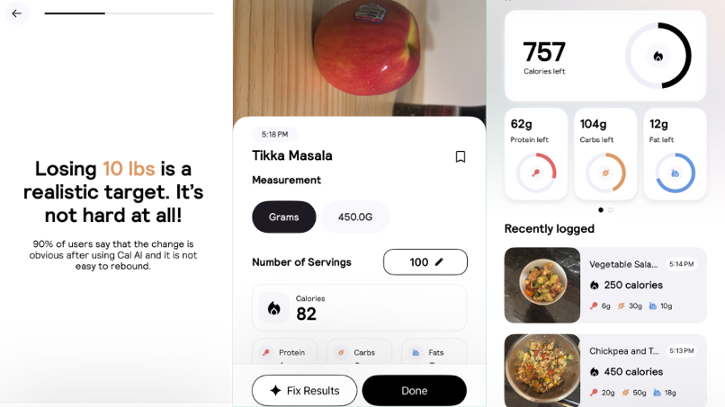Tap the onboarding progress bar

[129, 13]
